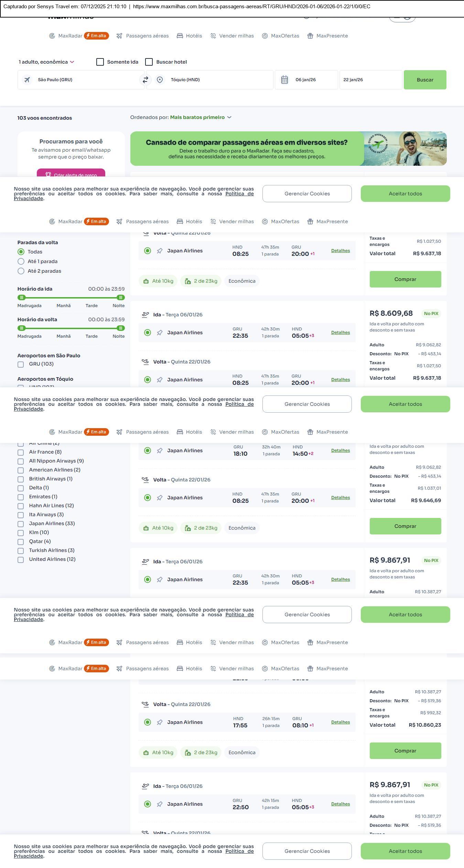This screenshot has width=464, height=868.
Task: Click the swap origin and destination arrows icon
Action: pyautogui.click(x=145, y=80)
